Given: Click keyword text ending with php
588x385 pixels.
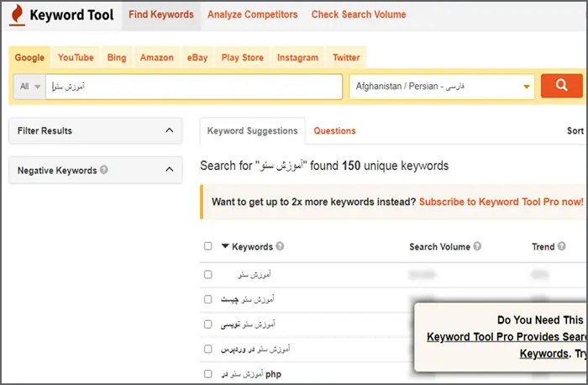Looking at the screenshot, I should [251, 374].
